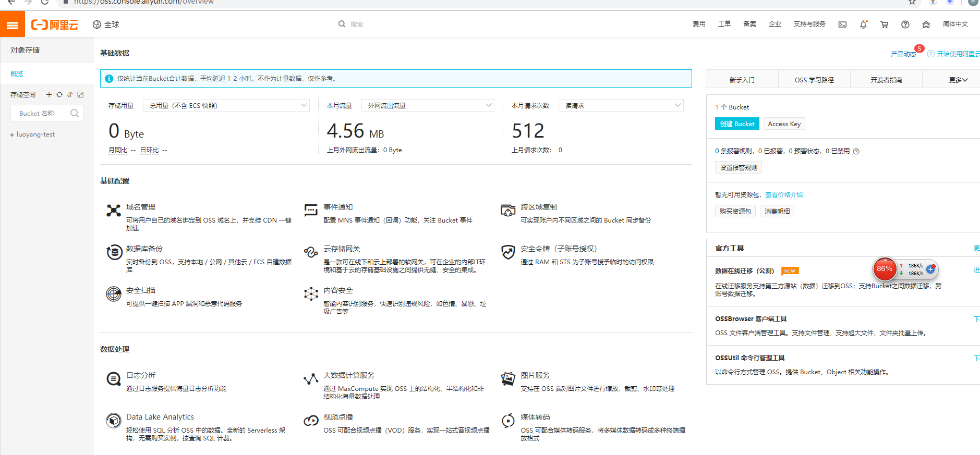Click the 媒体转码 icon
Image resolution: width=980 pixels, height=455 pixels.
(508, 421)
